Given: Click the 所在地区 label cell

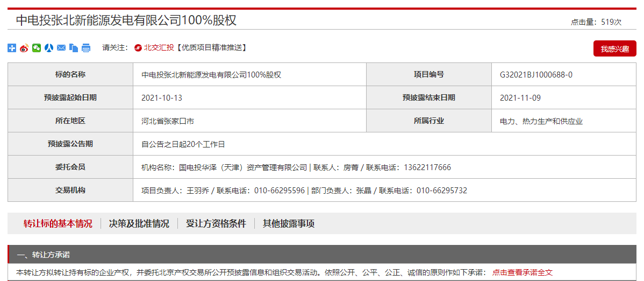Looking at the screenshot, I should point(70,121).
